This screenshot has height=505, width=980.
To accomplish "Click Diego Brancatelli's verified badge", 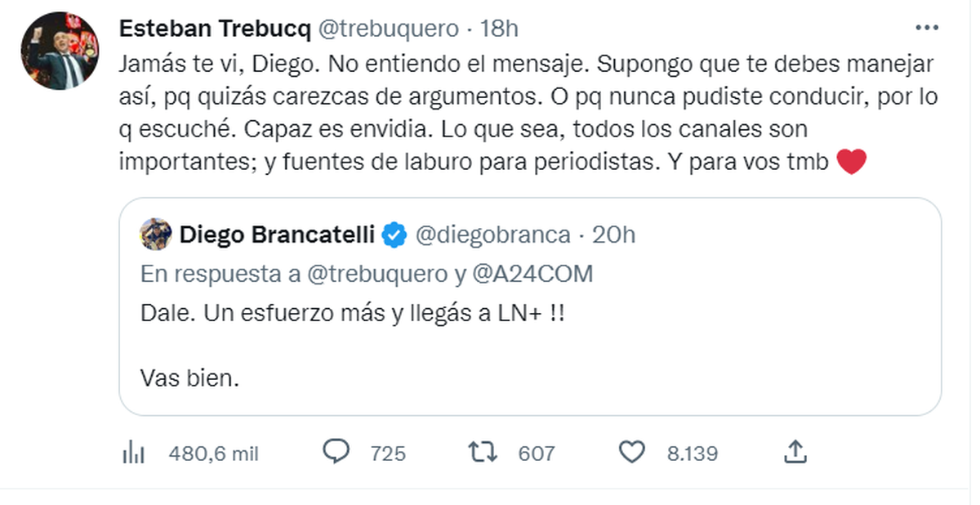I will point(395,235).
